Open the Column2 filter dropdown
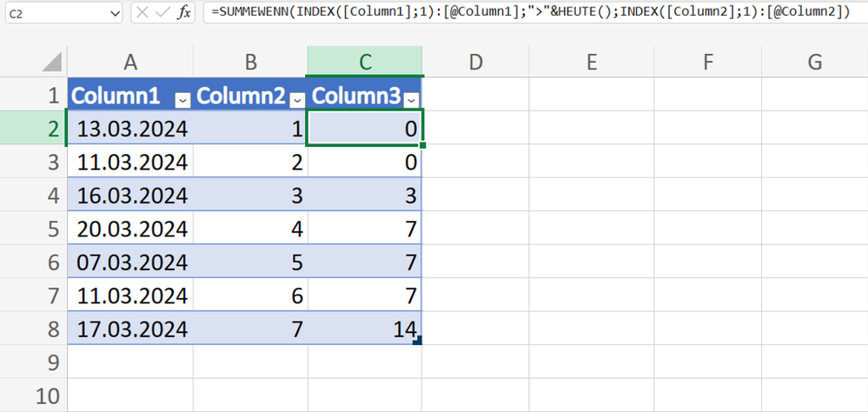This screenshot has width=868, height=412. (x=298, y=100)
